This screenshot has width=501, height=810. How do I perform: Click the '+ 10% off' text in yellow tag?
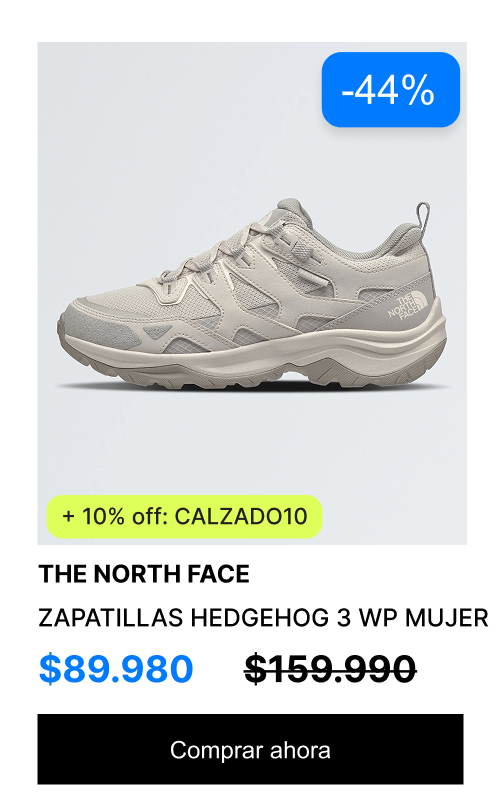(113, 516)
